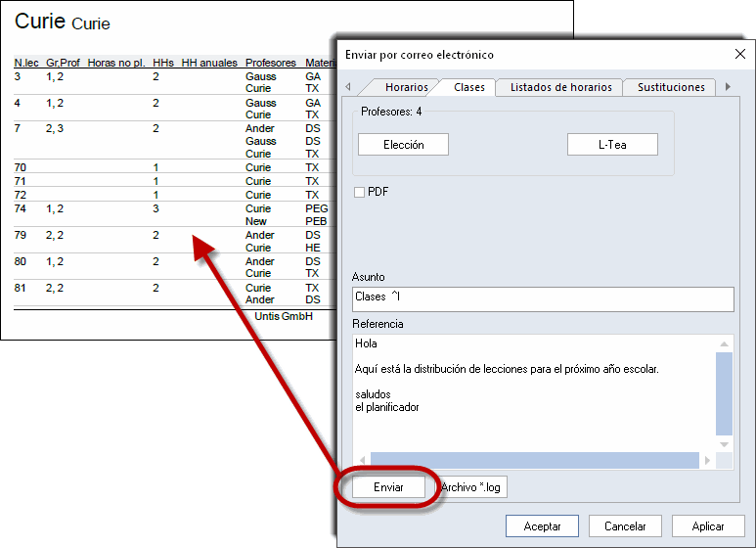Click the Referencia horizontal scrollbar thumb
Viewport: 756px width, 548px height.
point(535,460)
